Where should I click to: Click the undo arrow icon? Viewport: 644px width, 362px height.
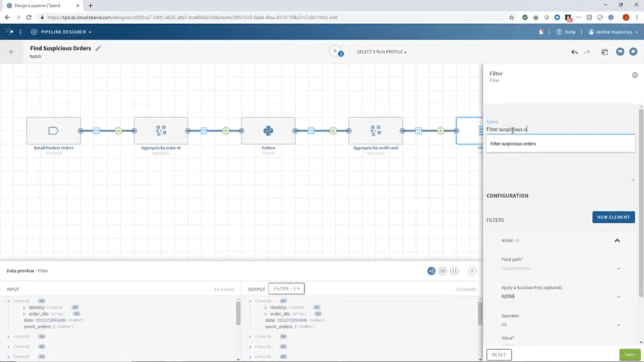pyautogui.click(x=574, y=52)
